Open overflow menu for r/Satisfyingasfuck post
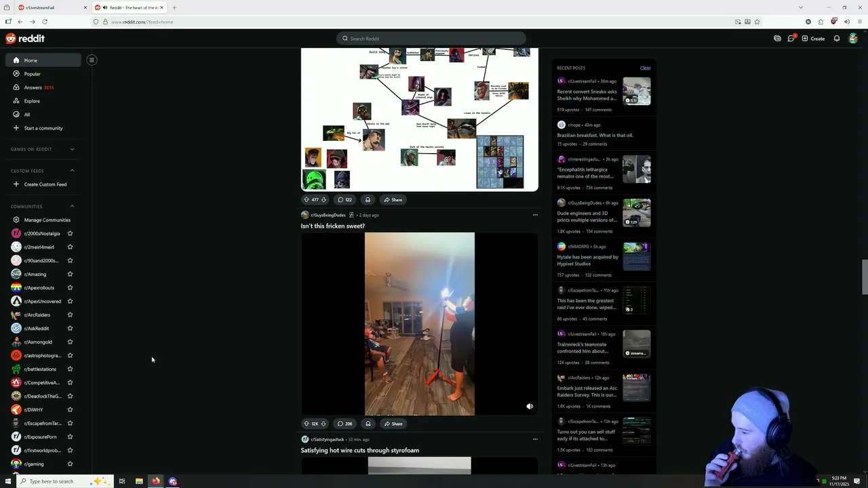The image size is (868, 488). tap(535, 439)
